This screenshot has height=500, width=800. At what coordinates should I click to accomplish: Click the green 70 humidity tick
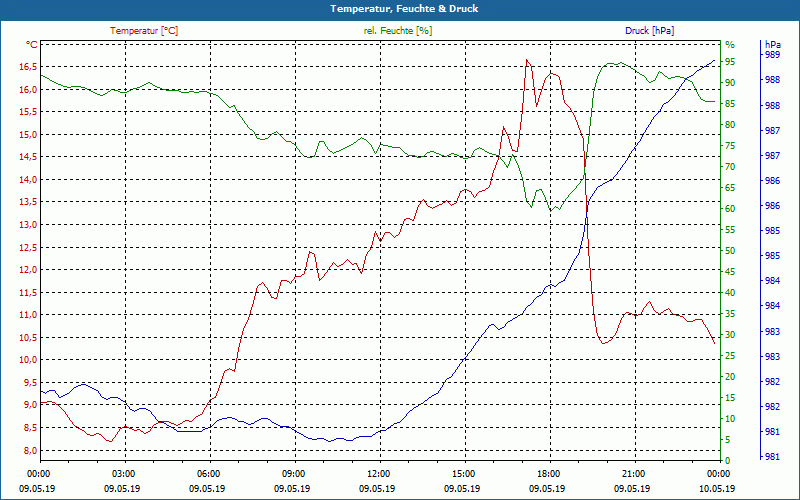730,167
